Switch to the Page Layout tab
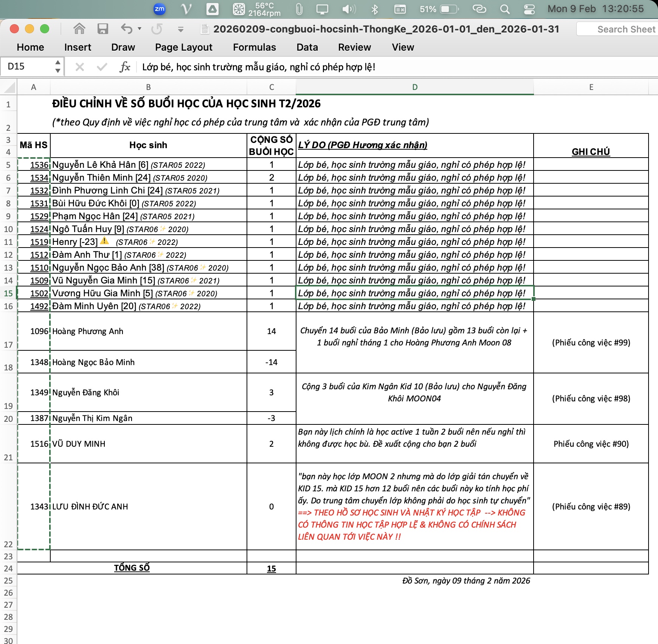Image resolution: width=658 pixels, height=644 pixels. coord(183,47)
